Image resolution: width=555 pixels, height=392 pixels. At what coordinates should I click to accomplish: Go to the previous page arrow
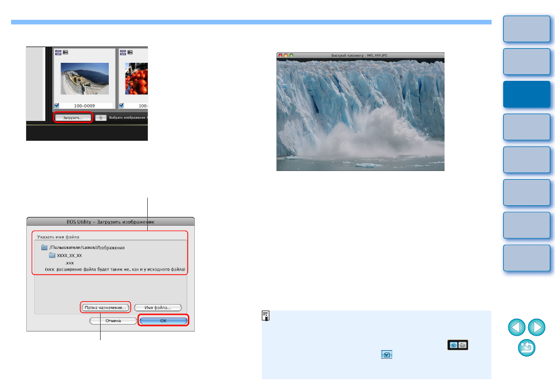tap(517, 327)
